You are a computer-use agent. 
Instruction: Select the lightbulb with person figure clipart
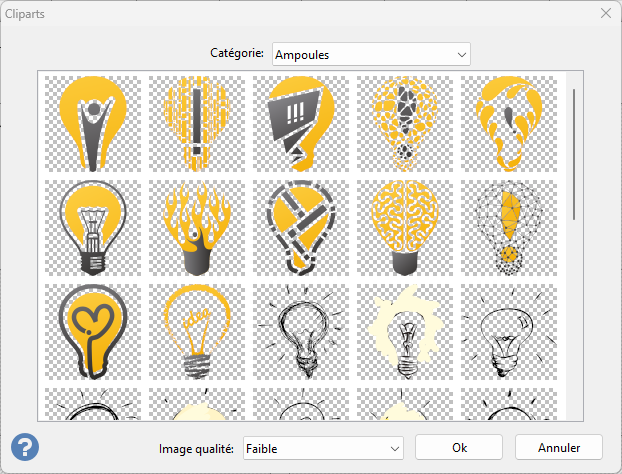(x=93, y=125)
